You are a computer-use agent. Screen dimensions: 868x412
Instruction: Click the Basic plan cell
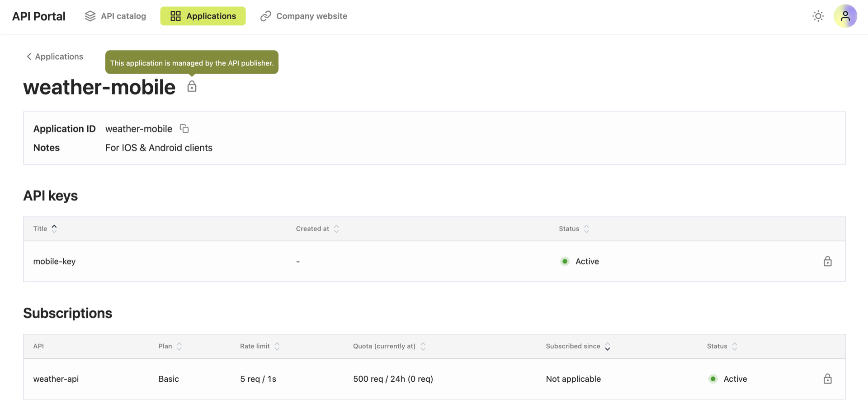(169, 379)
